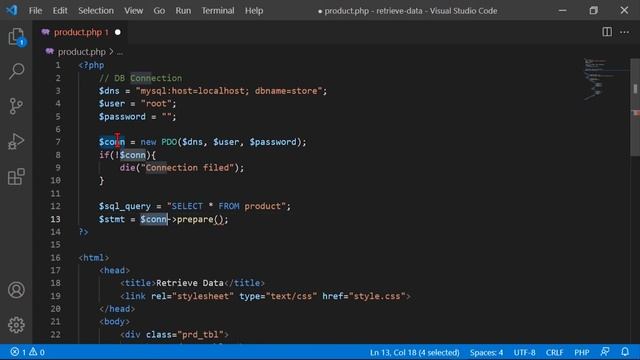Open the Run menu
This screenshot has height=360, width=640.
pos(183,11)
